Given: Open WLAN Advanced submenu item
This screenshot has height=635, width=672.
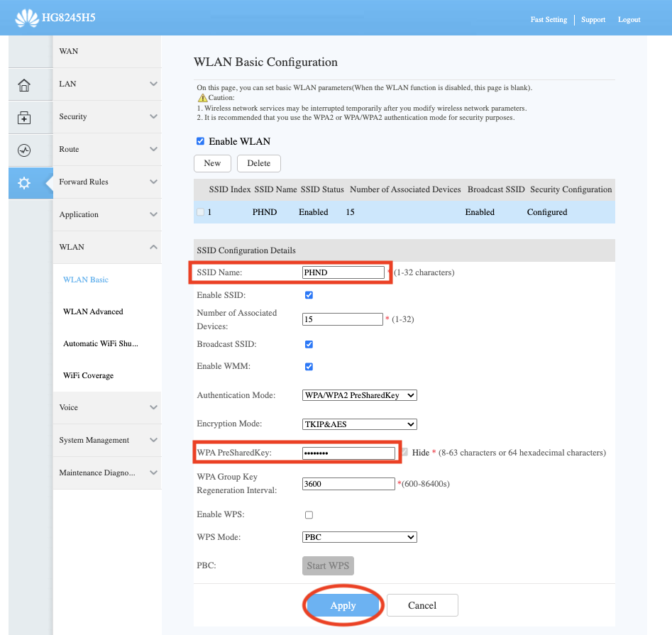Looking at the screenshot, I should (x=93, y=311).
